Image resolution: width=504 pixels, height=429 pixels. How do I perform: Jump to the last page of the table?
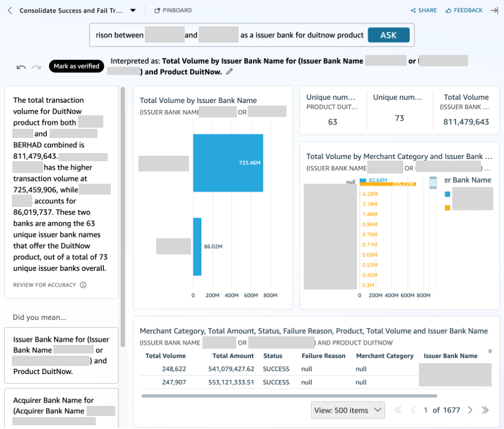(485, 410)
